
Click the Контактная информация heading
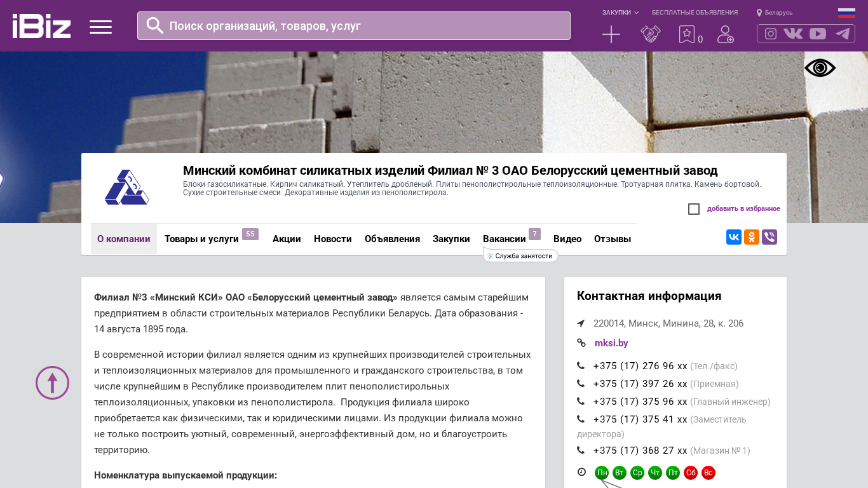pyautogui.click(x=649, y=296)
